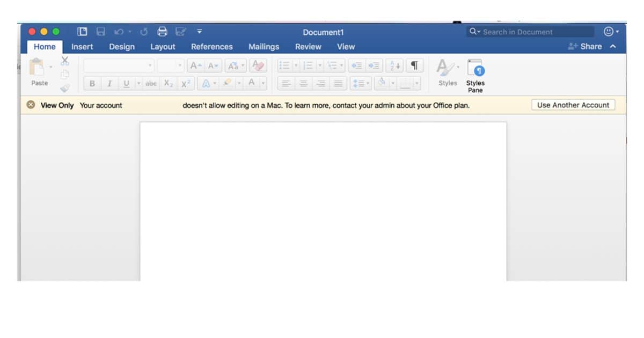Click the Share button
Viewport: 644px width, 338px height.
coord(585,47)
